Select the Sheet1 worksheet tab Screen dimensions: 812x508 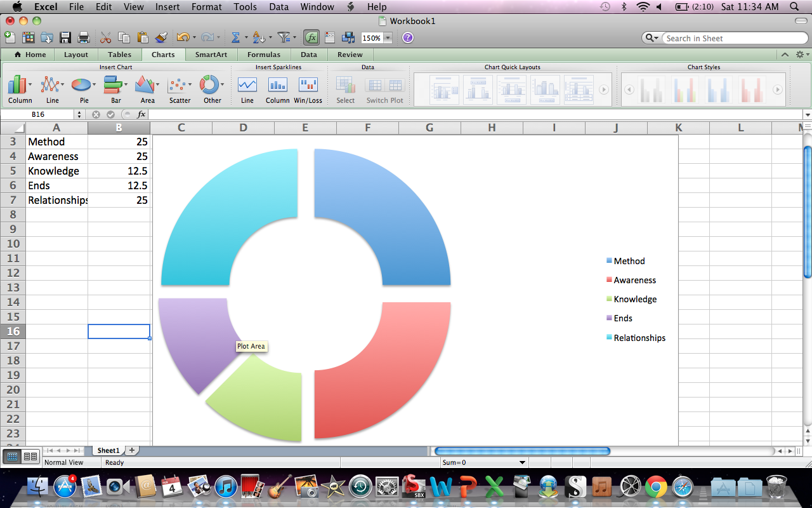coord(108,450)
